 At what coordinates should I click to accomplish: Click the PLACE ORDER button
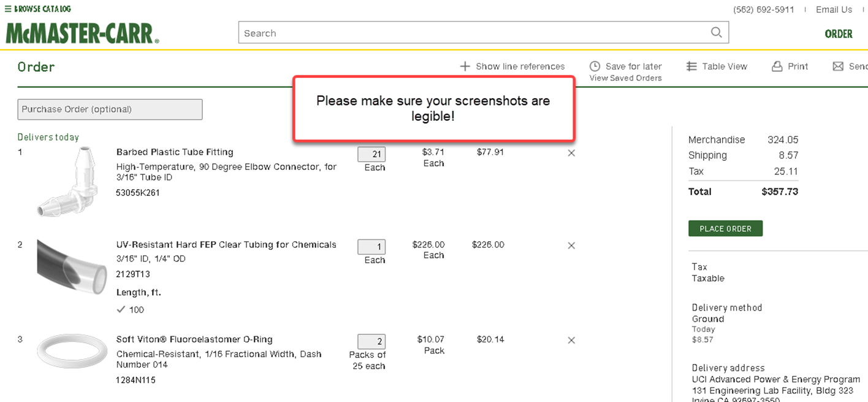[x=725, y=228]
